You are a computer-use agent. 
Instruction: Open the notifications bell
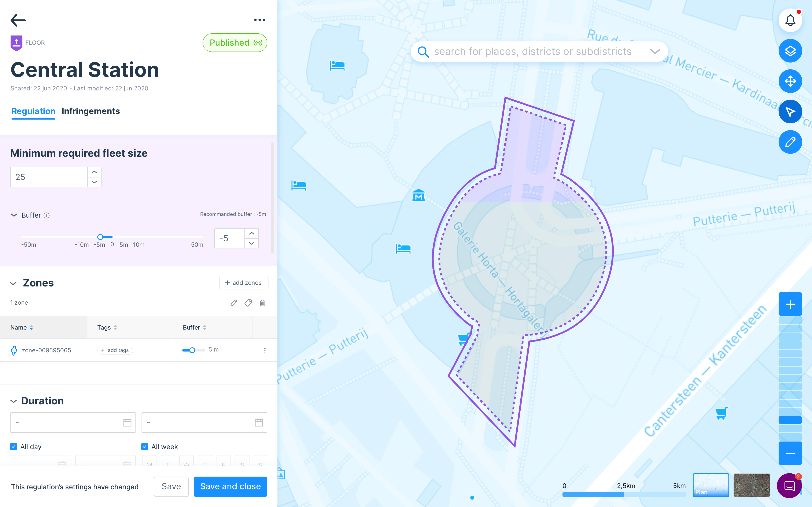[x=790, y=20]
